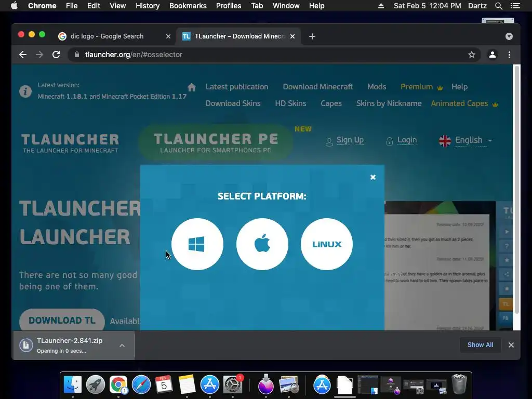Open the Profiles menu

pyautogui.click(x=229, y=6)
